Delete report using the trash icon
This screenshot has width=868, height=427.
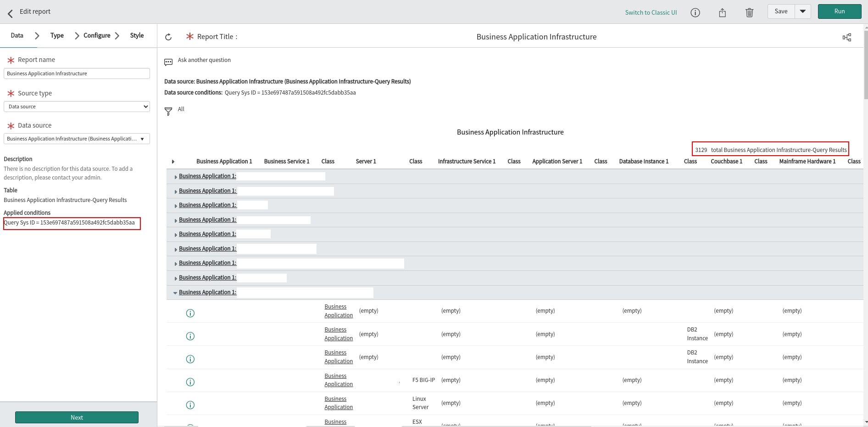pos(749,13)
